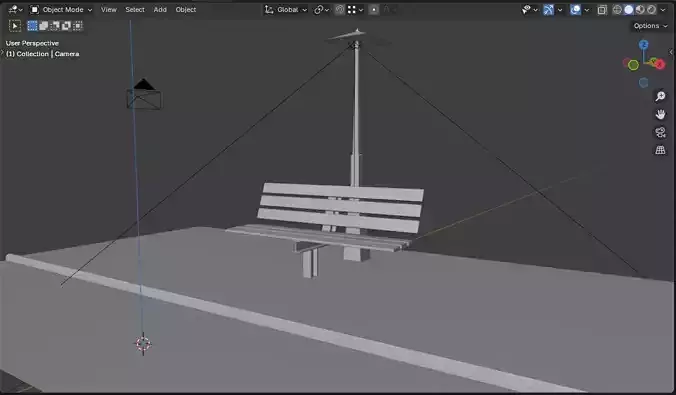Viewport: 676px width, 395px height.
Task: Select the camera object in viewport
Action: click(144, 94)
